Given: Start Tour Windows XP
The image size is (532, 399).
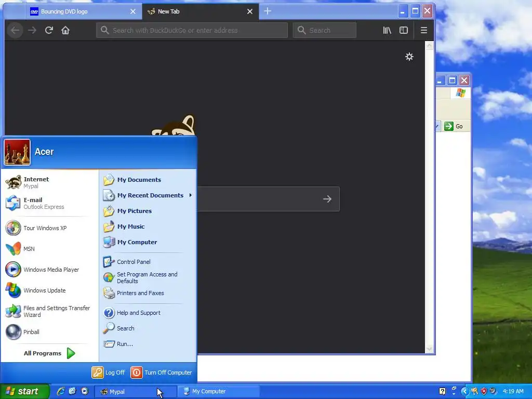Looking at the screenshot, I should [49, 228].
